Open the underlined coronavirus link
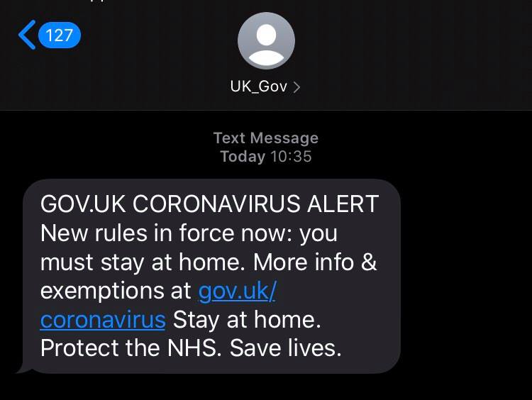 tap(103, 320)
